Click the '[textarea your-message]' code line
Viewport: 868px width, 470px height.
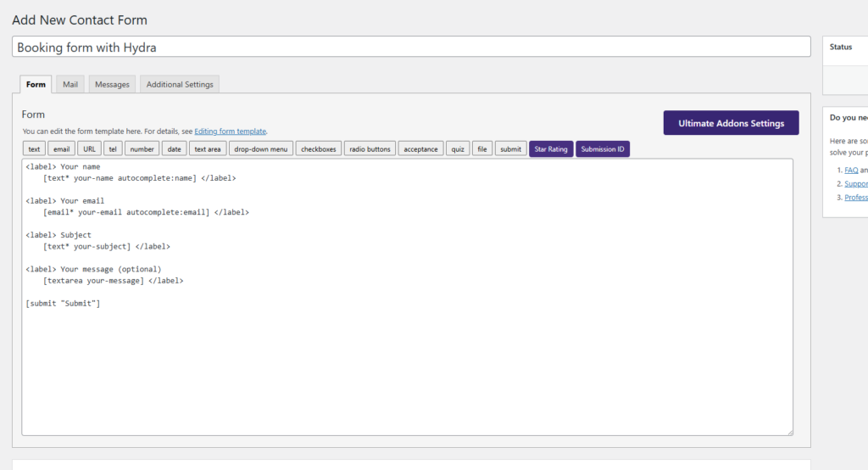pyautogui.click(x=113, y=281)
